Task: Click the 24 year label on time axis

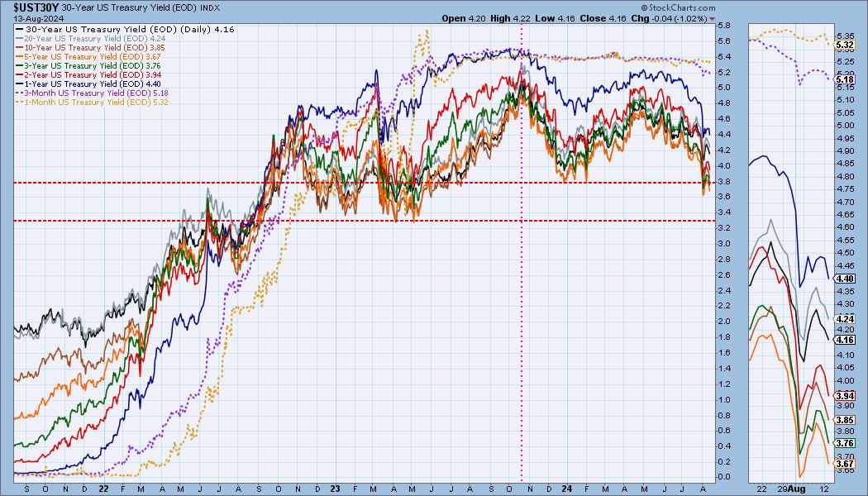Action: coord(566,489)
